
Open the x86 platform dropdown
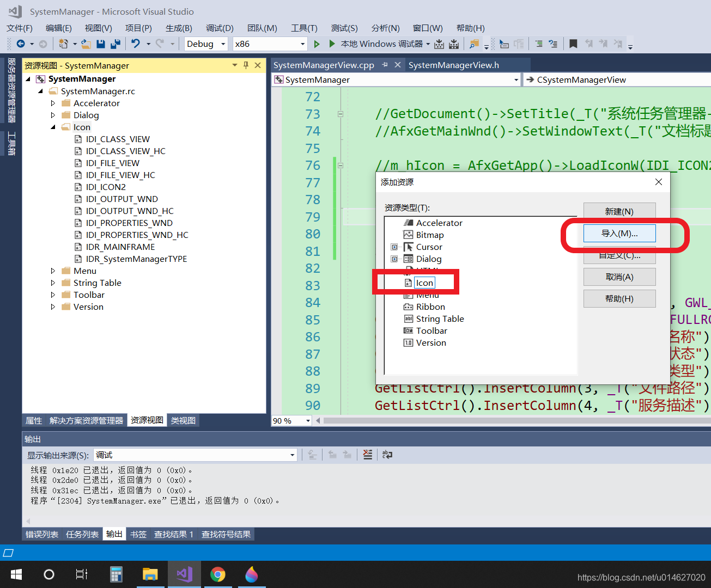[270, 44]
